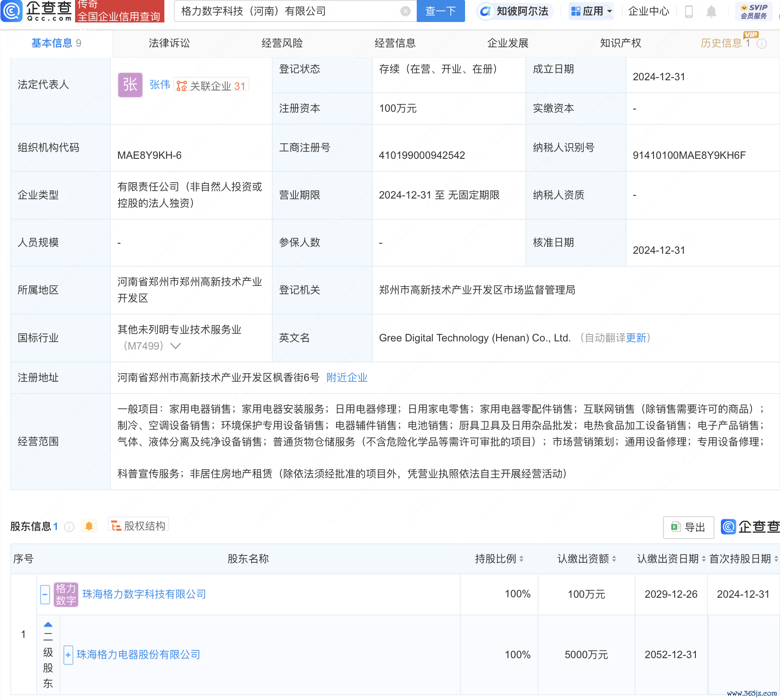Sort by 认缴出资额 column arrows

[x=614, y=559]
